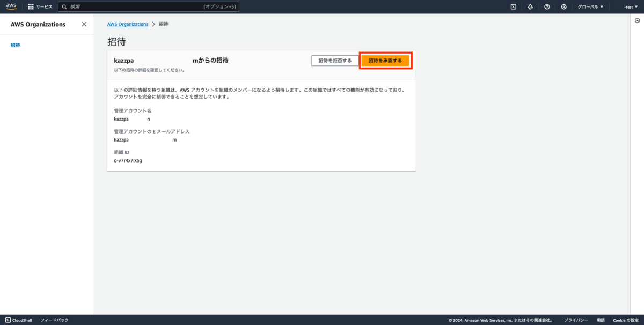The width and height of the screenshot is (644, 325).
Task: Expand the グローバル region dropdown
Action: [x=590, y=7]
